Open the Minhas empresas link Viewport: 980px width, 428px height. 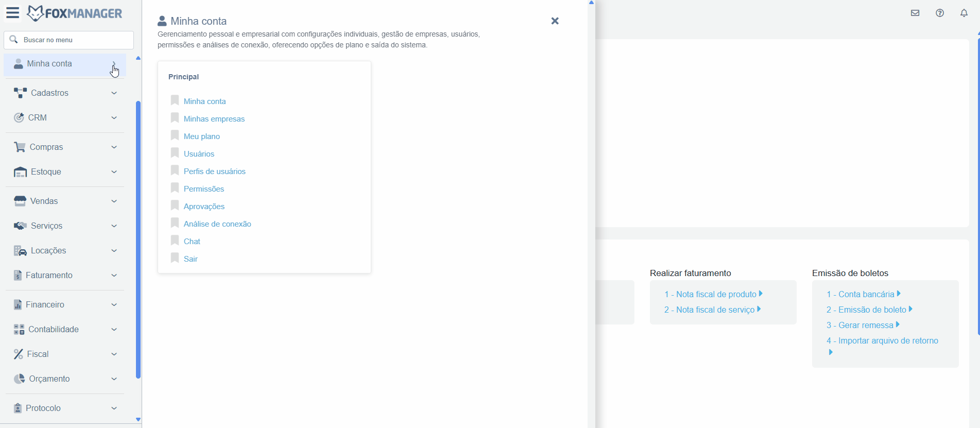(214, 119)
